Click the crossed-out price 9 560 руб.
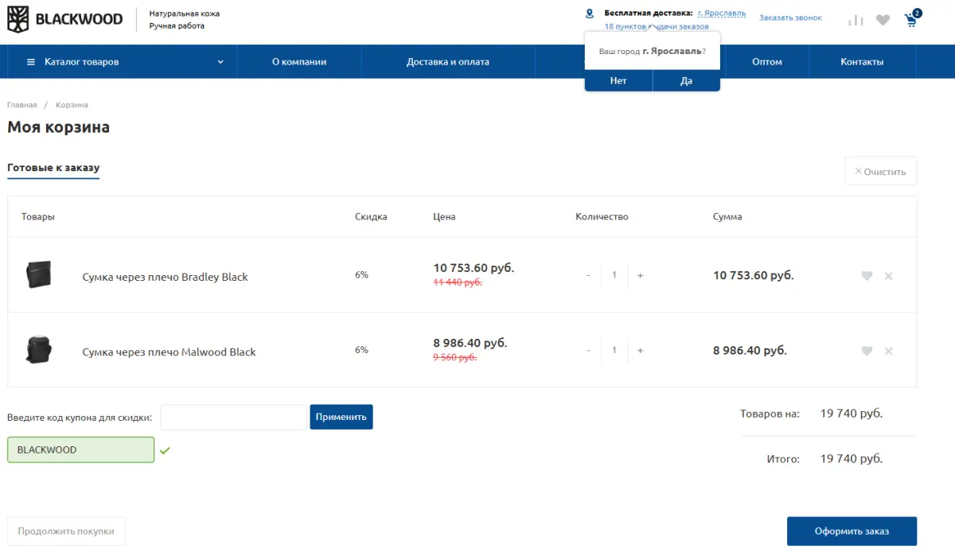Viewport: 955px width, 560px height. [x=454, y=357]
